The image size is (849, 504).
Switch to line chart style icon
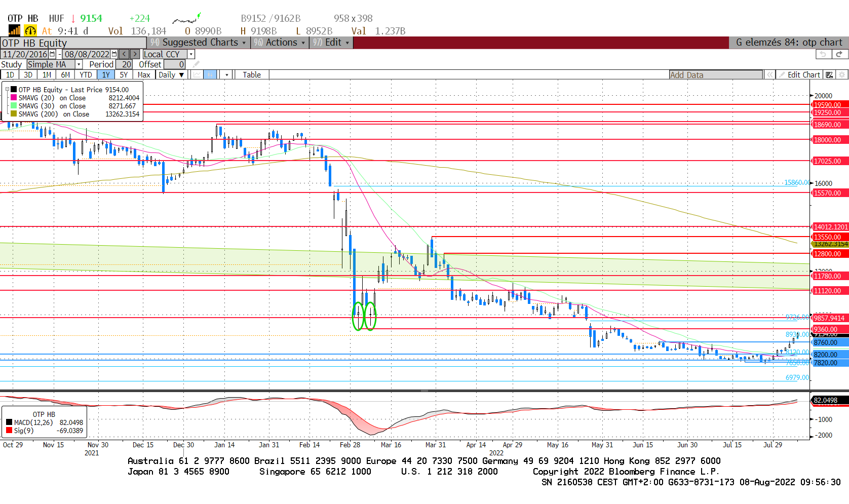click(x=197, y=75)
